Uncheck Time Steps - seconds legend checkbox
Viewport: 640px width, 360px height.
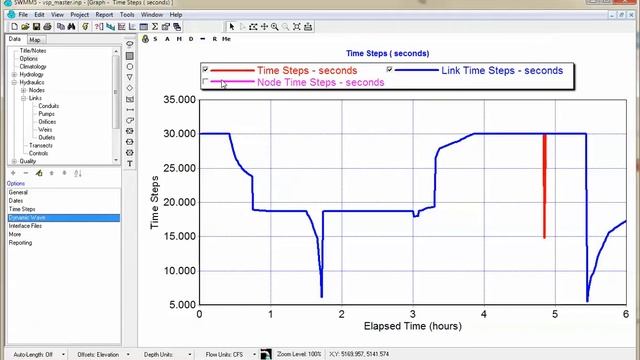(205, 70)
